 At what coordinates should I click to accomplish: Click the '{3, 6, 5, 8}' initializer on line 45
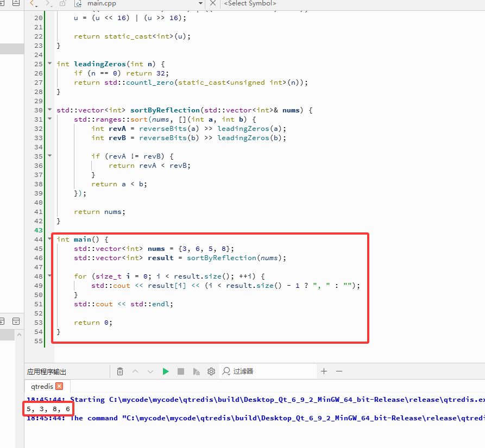click(x=204, y=249)
